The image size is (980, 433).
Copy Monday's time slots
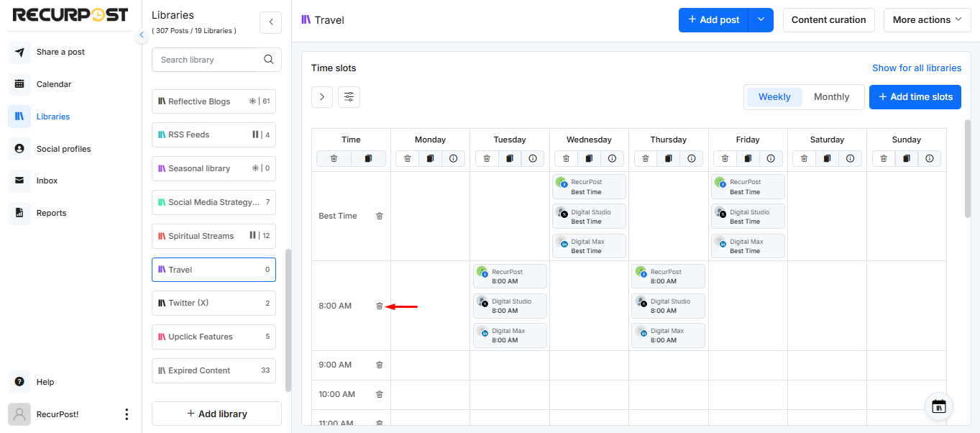click(430, 158)
